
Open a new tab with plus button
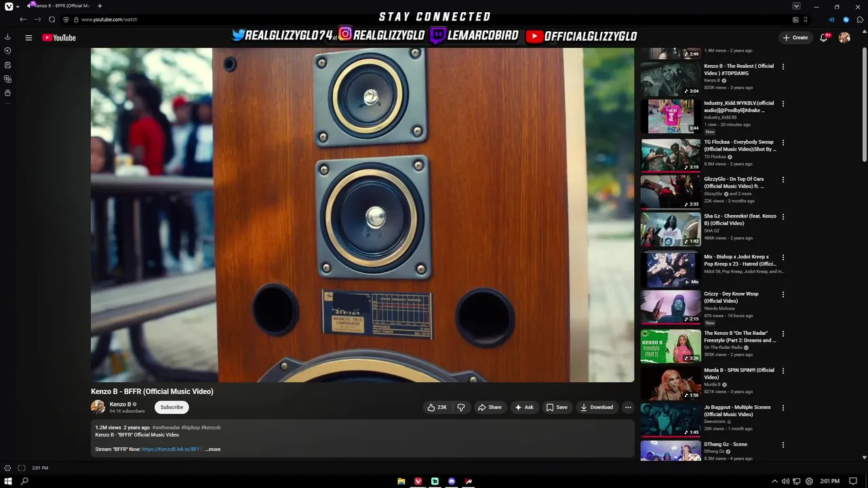pyautogui.click(x=100, y=6)
